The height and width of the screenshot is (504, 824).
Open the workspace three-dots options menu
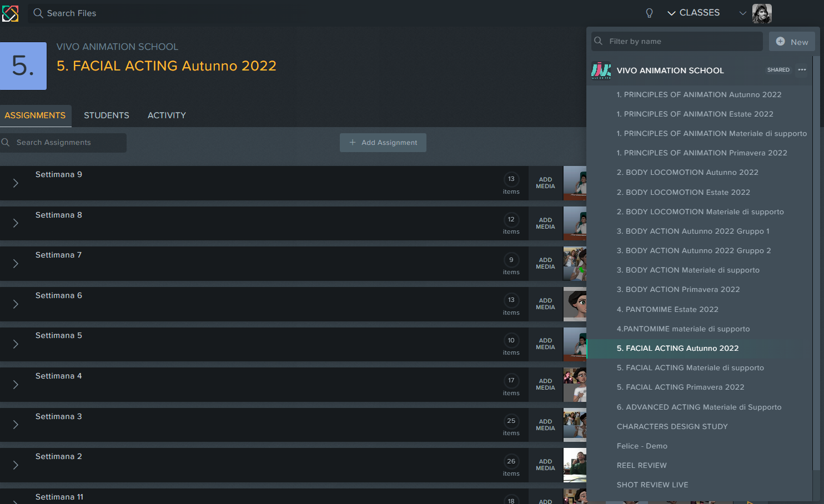(802, 70)
